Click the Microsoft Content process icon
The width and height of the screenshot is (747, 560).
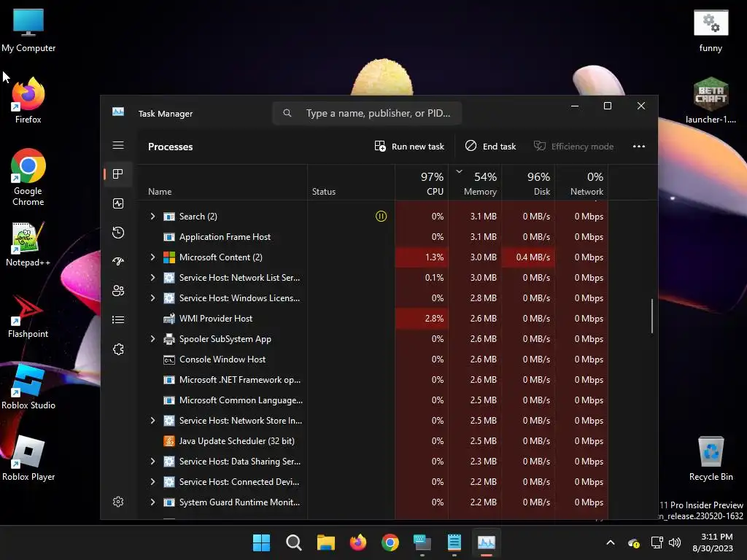click(169, 257)
